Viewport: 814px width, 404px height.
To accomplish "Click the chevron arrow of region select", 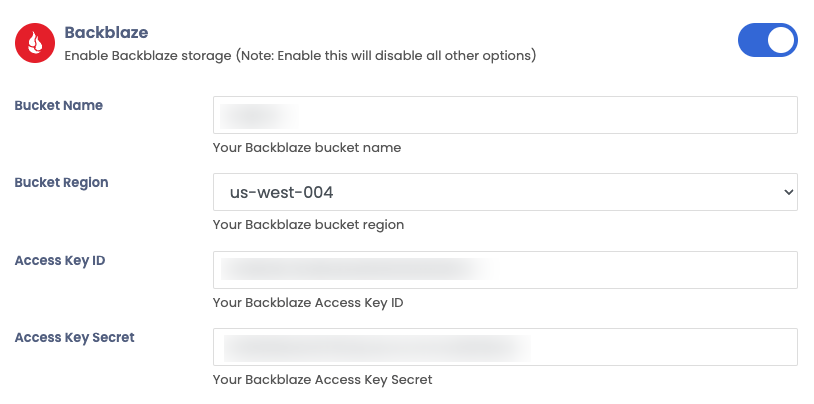I will coord(788,192).
